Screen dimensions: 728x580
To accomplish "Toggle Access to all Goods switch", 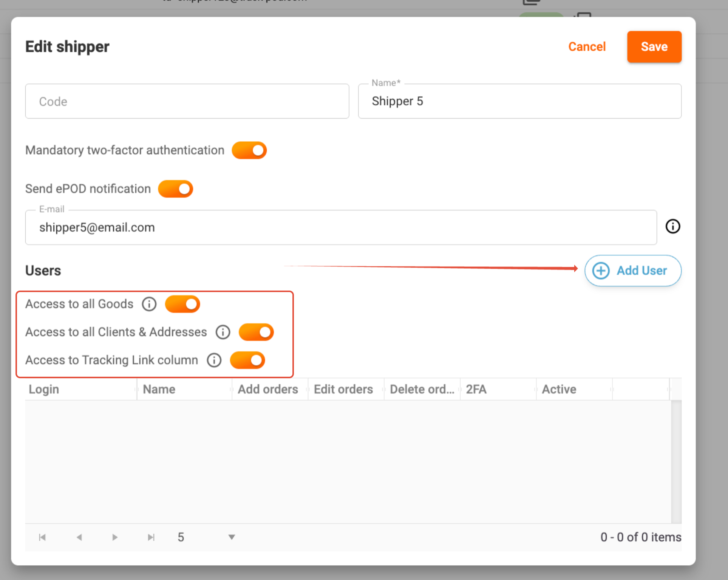I will click(182, 304).
